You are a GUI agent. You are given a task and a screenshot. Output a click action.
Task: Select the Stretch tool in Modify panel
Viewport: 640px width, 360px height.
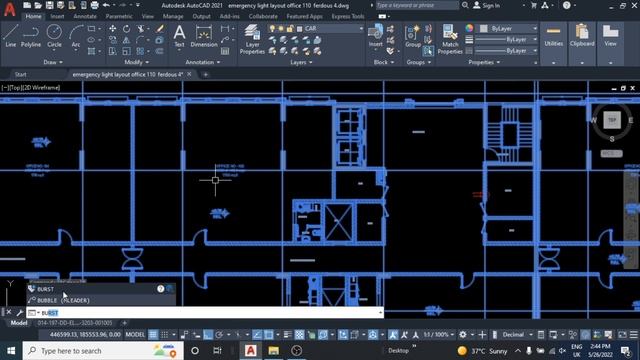point(113,51)
